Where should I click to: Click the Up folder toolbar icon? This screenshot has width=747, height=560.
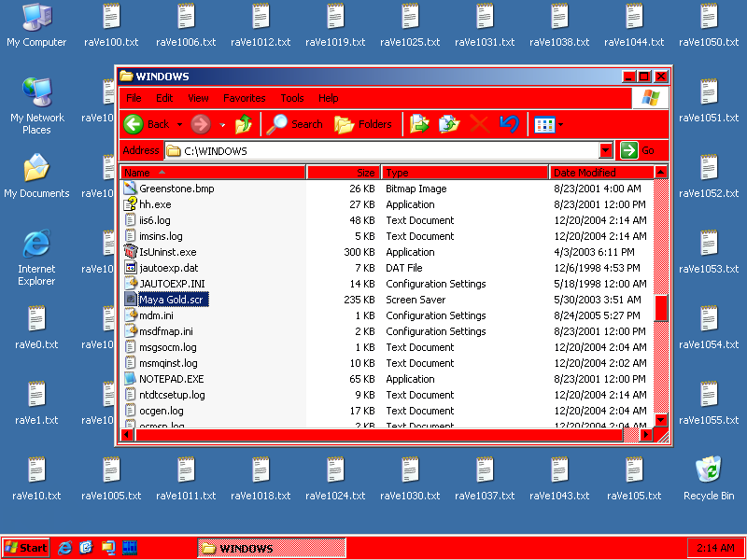[x=244, y=124]
